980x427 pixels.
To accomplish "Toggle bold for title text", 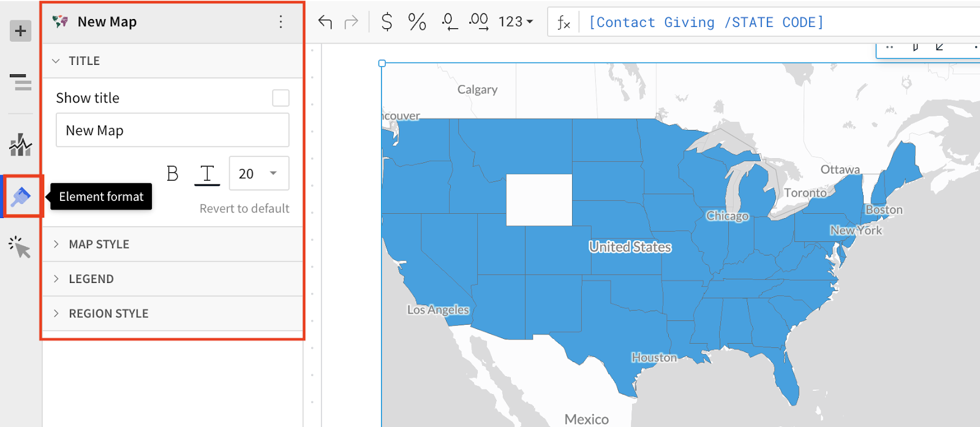I will click(x=173, y=174).
